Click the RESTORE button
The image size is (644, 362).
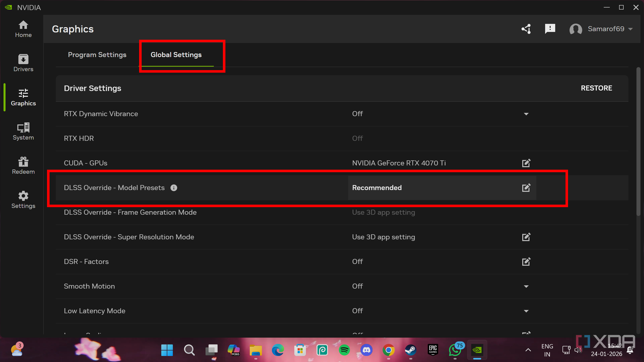(596, 88)
